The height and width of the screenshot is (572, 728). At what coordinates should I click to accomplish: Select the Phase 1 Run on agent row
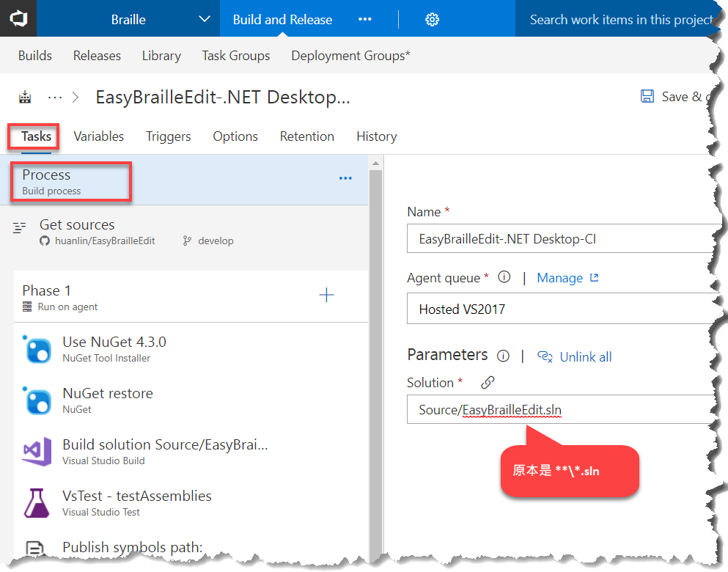(191, 297)
